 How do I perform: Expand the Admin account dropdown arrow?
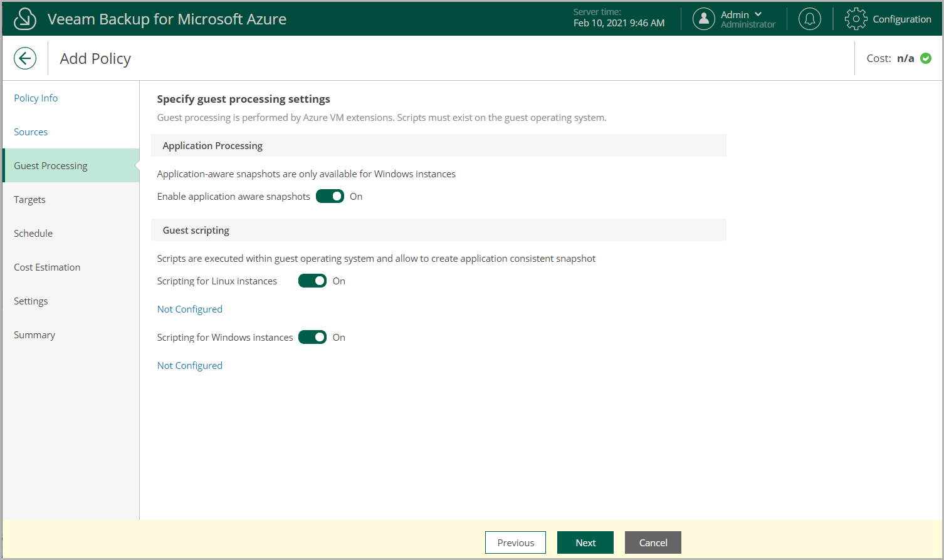758,14
